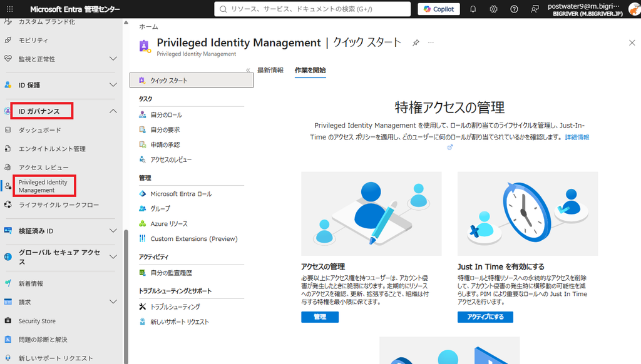Collapse the ID ガバナンス section
641x364 pixels.
[113, 111]
